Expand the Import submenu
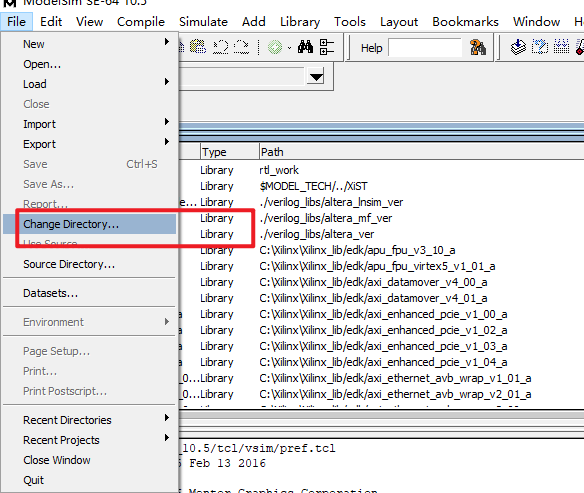The image size is (584, 493). 89,124
